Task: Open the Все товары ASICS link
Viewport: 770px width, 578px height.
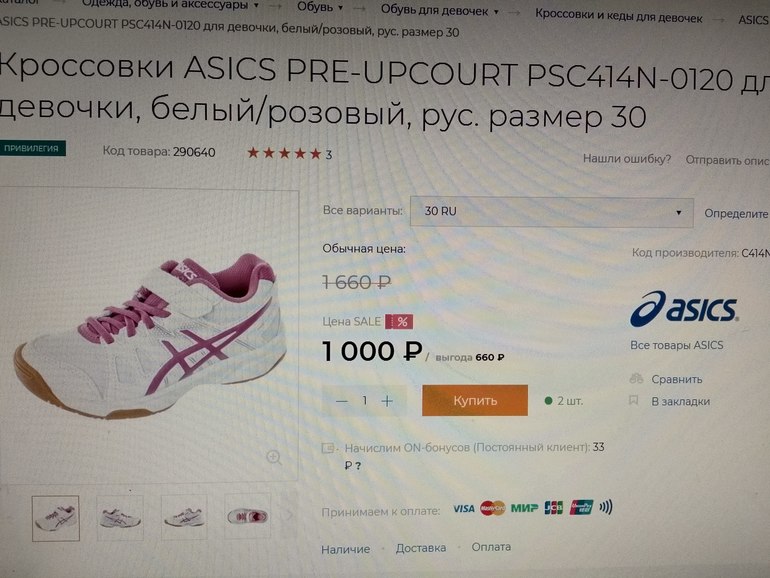Action: tap(677, 345)
